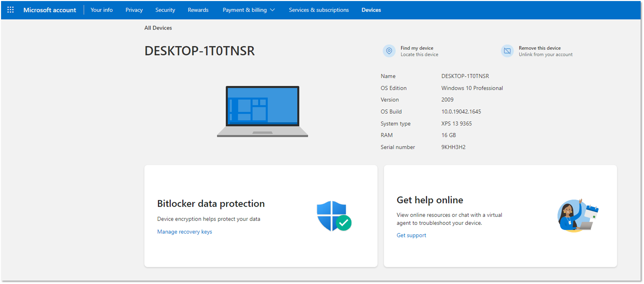
Task: Click the View online resources description
Action: (x=449, y=219)
